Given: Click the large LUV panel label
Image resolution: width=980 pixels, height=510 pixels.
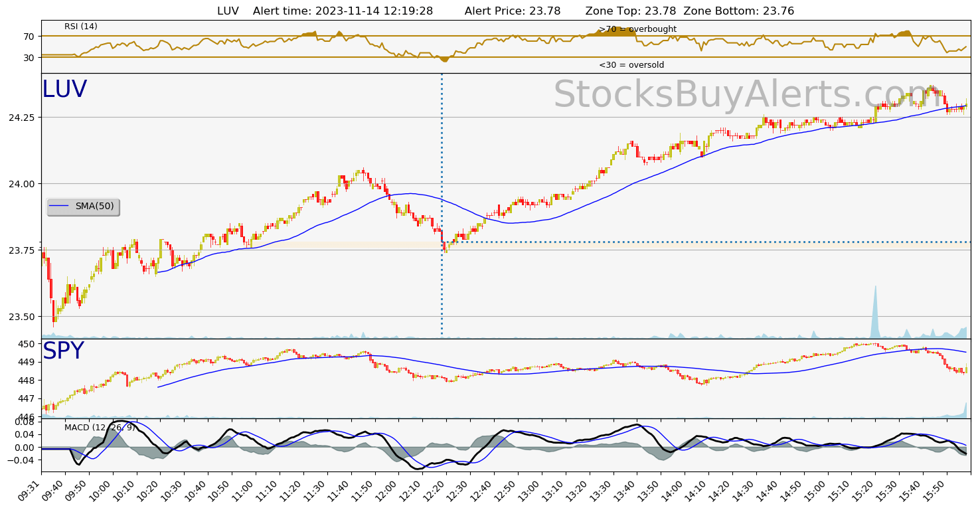Looking at the screenshot, I should 64,90.
